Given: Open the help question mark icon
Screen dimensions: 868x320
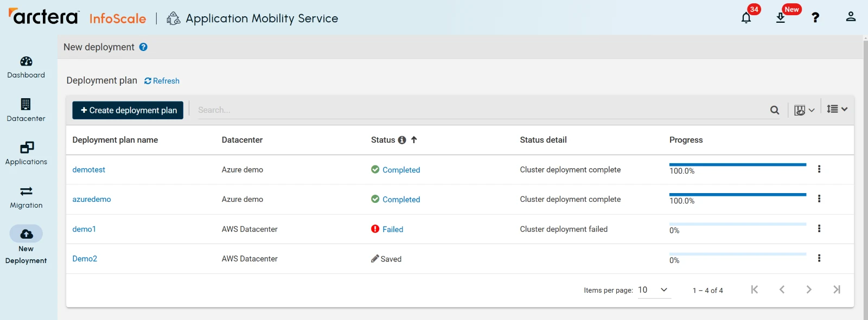Looking at the screenshot, I should [815, 17].
